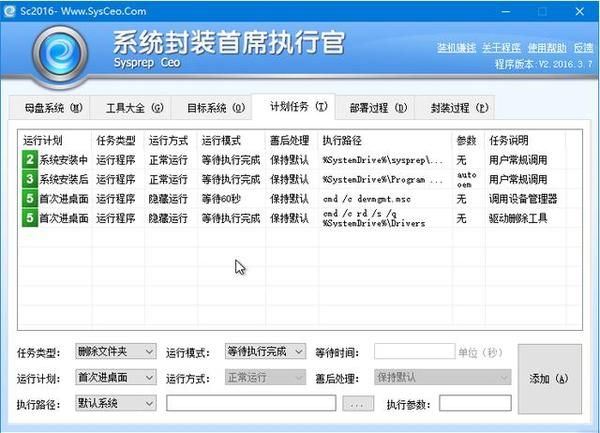
Task: Click 隐藏运行 in the 调用设备管理器 row
Action: click(168, 199)
